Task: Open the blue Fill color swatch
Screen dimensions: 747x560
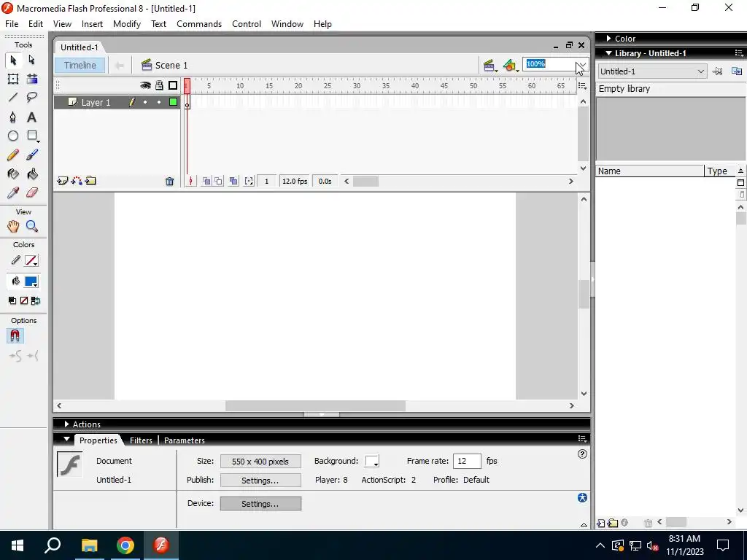Action: pyautogui.click(x=31, y=281)
